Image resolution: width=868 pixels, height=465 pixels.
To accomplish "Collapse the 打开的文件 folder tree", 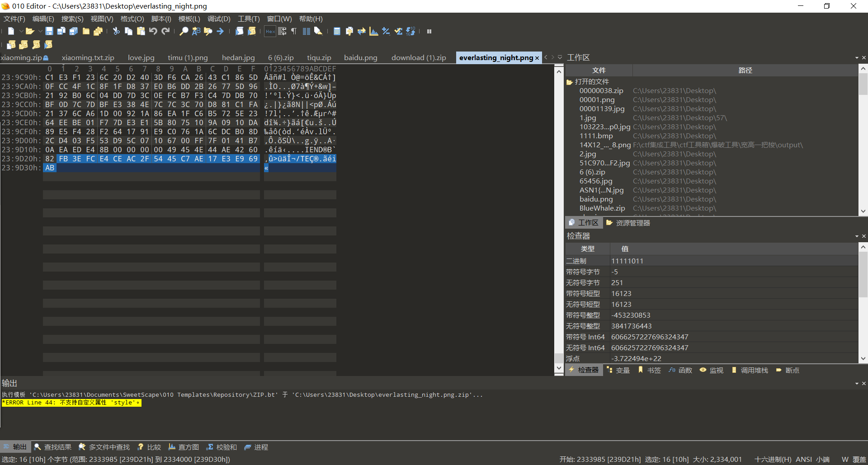I will 570,82.
